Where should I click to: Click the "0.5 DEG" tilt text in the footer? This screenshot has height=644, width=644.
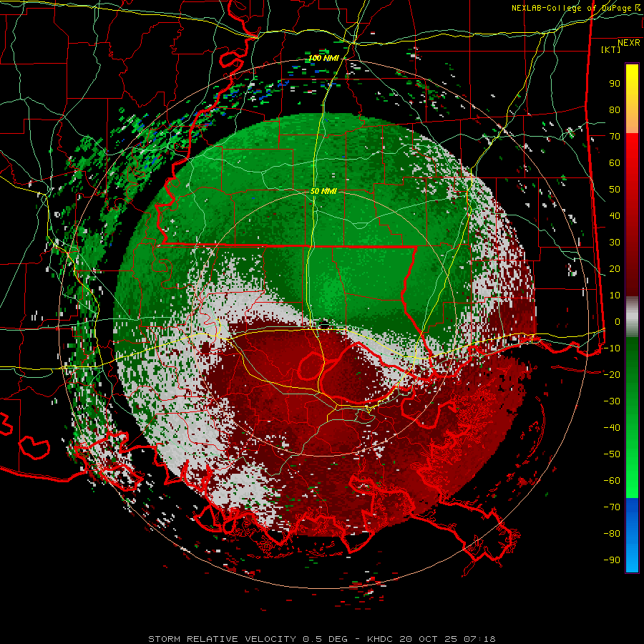pos(326,639)
